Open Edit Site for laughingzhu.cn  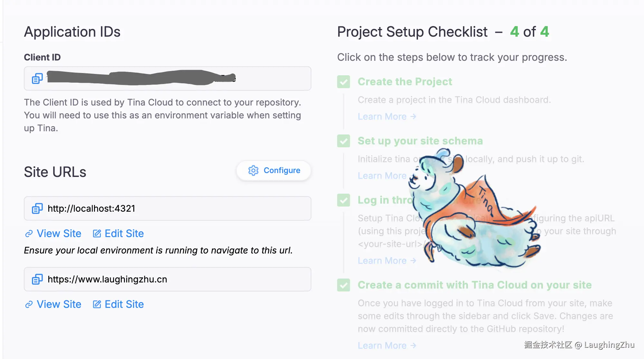point(124,304)
